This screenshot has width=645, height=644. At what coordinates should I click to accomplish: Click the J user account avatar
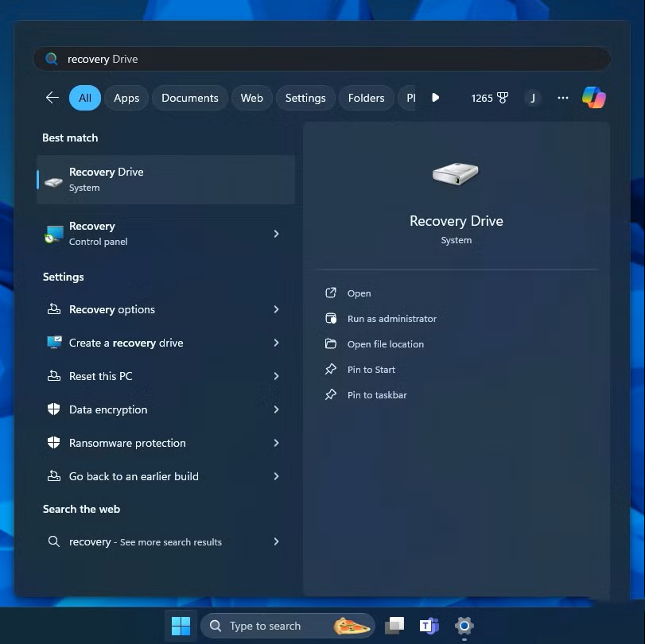tap(533, 98)
